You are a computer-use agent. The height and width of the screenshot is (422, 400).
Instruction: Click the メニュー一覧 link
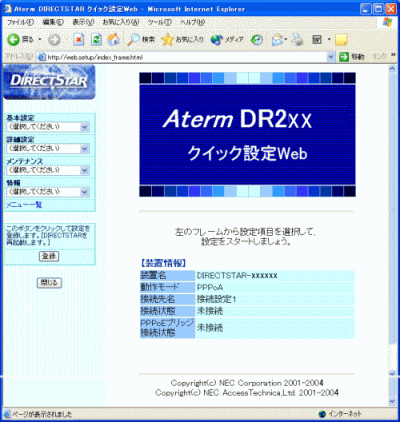(24, 205)
